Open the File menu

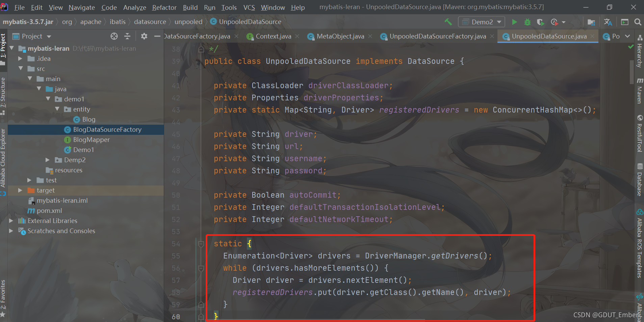click(x=19, y=7)
